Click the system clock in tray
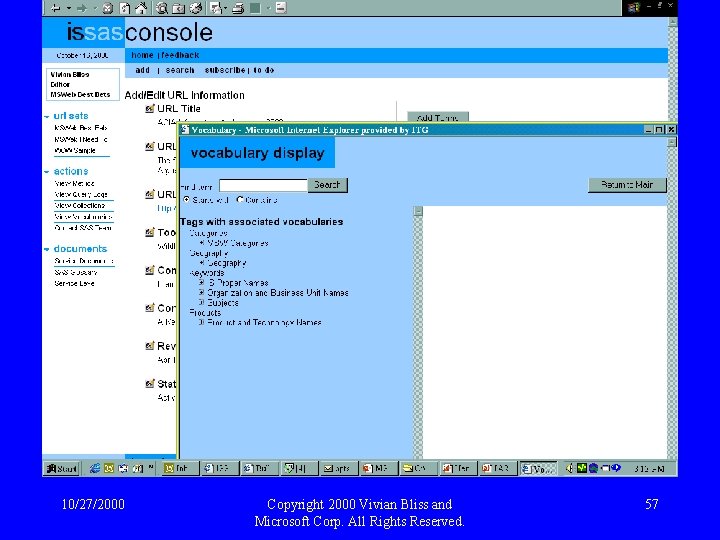The height and width of the screenshot is (540, 720). (649, 468)
